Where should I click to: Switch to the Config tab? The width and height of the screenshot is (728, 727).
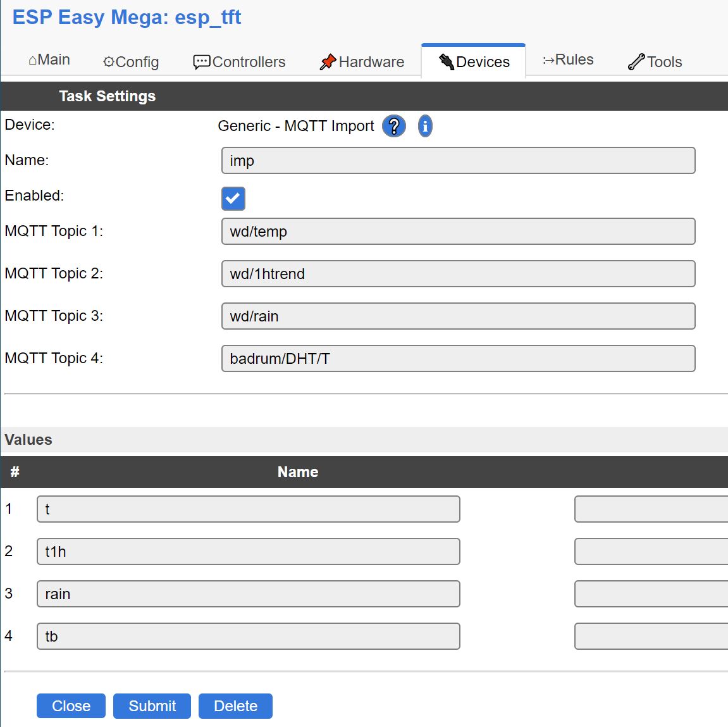[x=131, y=62]
